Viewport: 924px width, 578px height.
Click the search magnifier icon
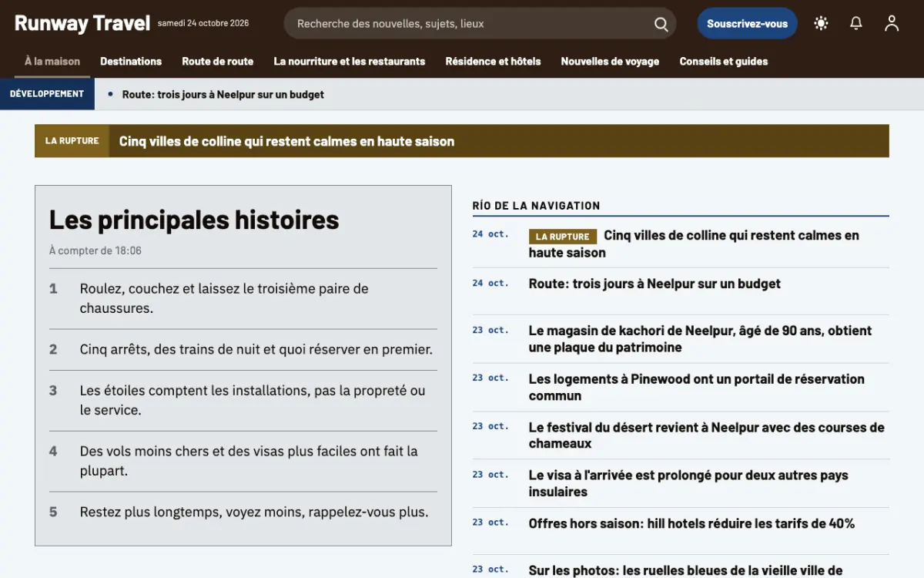pos(661,24)
